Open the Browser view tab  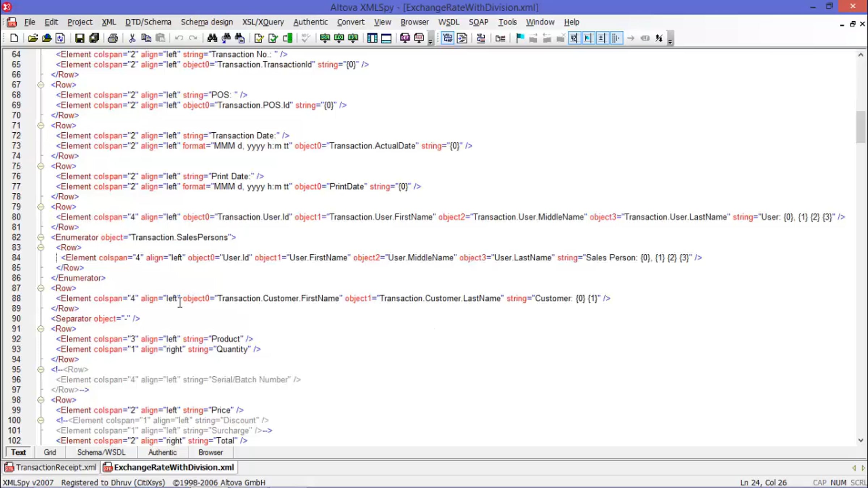[210, 453]
